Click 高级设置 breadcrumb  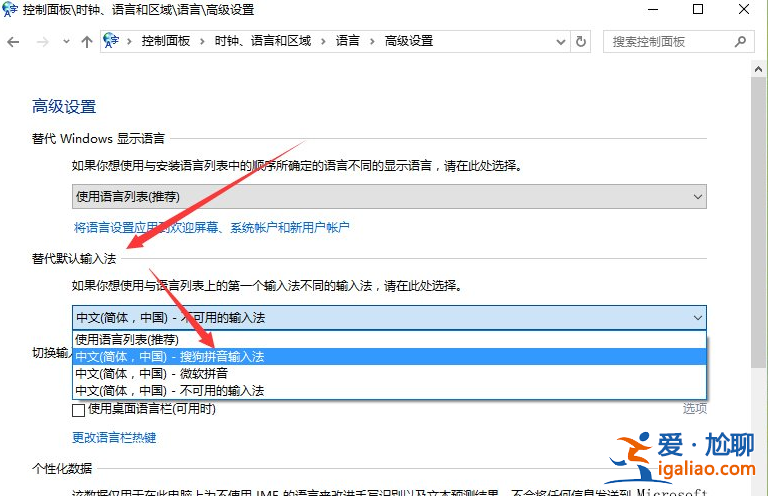click(408, 41)
